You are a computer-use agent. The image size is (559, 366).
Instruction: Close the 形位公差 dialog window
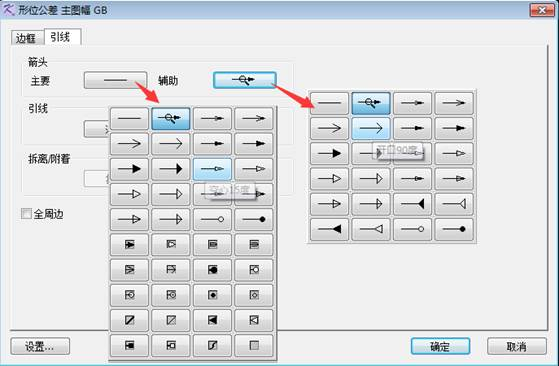[x=542, y=10]
